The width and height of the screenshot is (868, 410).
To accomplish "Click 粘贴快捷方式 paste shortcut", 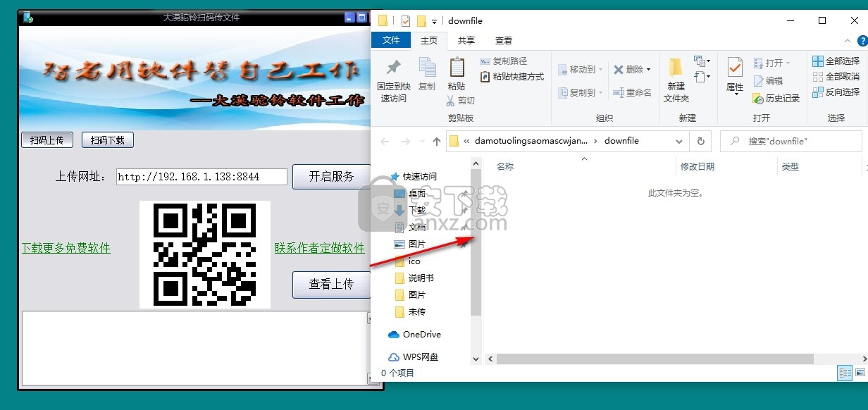I will (x=512, y=77).
